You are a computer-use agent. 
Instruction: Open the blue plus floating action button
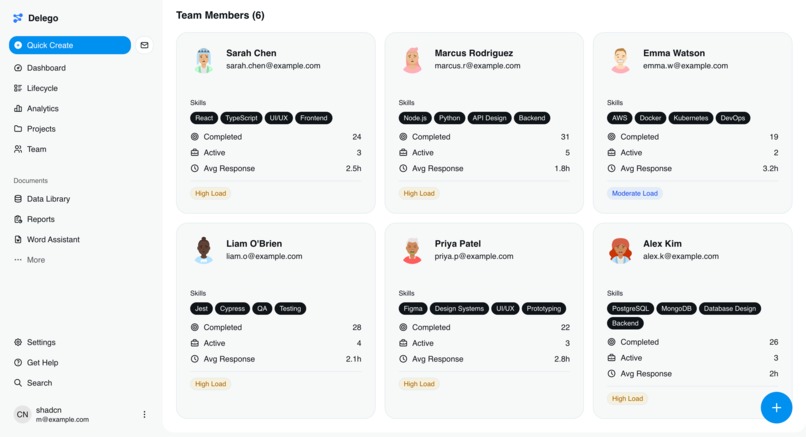(776, 408)
